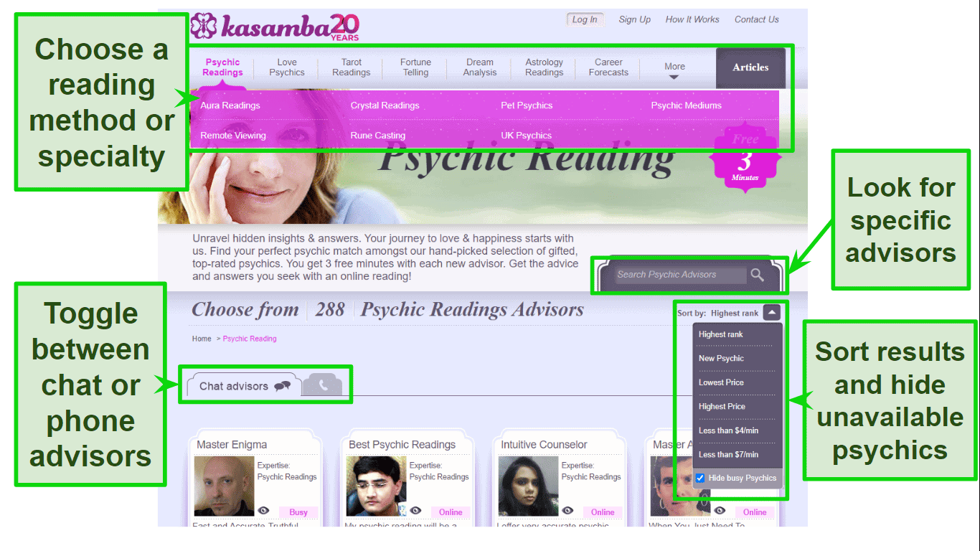Open the Tarot Readings nav tab
The height and width of the screenshot is (551, 980).
(x=352, y=67)
